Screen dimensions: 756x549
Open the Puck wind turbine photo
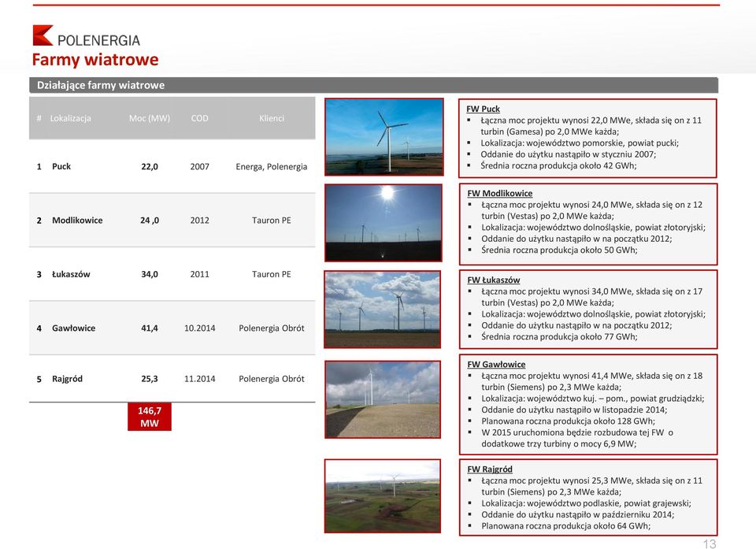coord(384,137)
